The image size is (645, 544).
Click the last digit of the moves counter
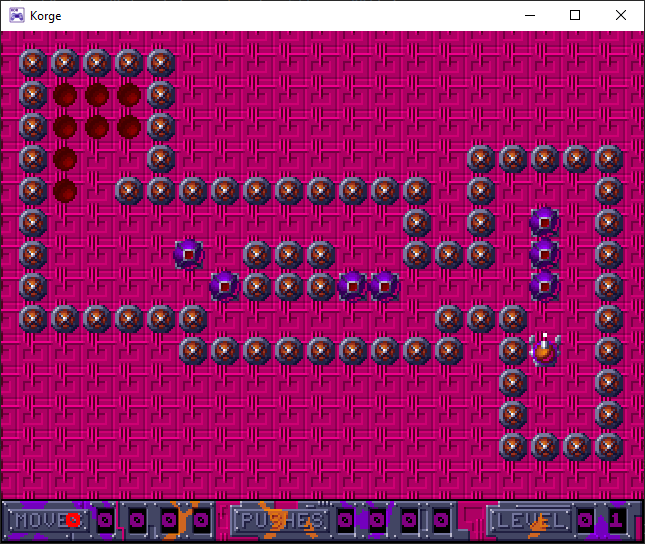click(201, 521)
